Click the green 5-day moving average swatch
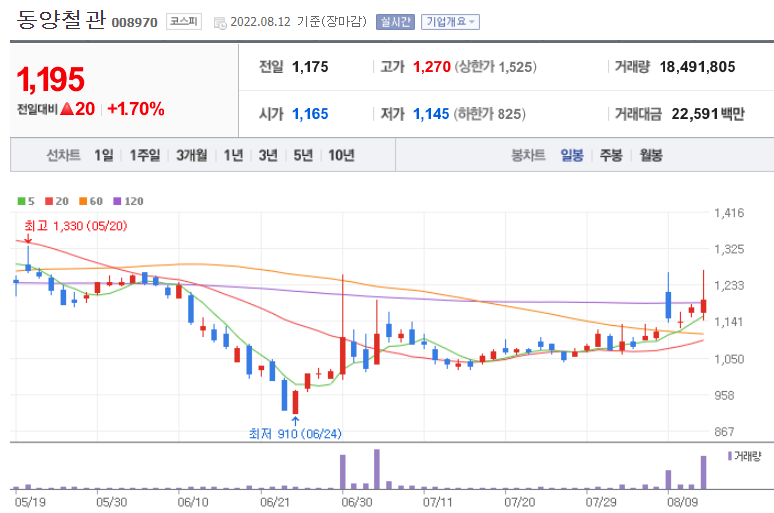 [21, 201]
